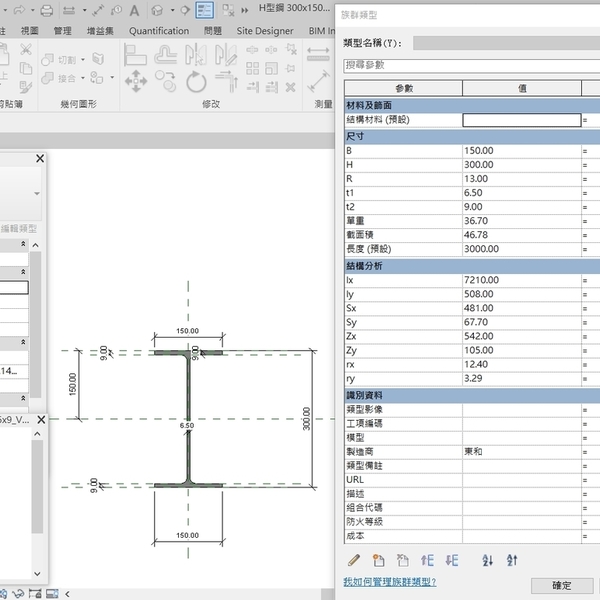Image resolution: width=600 pixels, height=600 pixels.
Task: Click the Move Parameter Up icon
Action: coord(427,561)
